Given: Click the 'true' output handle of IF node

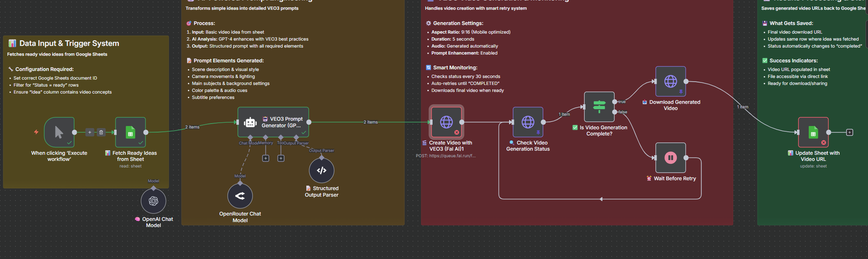Looking at the screenshot, I should pyautogui.click(x=615, y=102).
